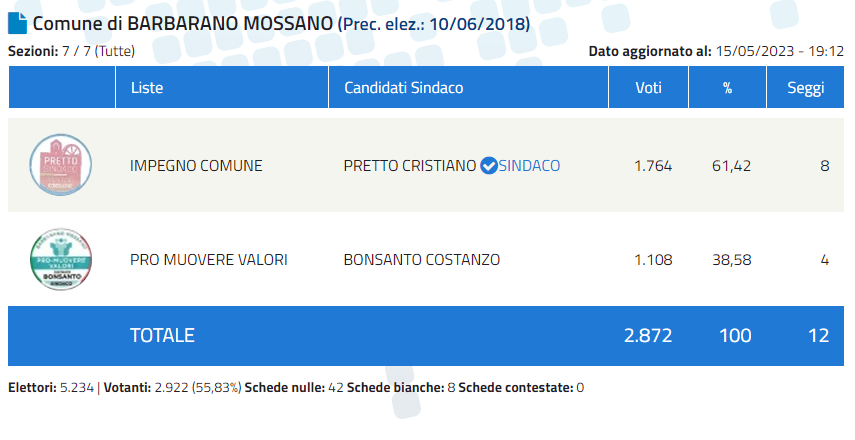Select the IMPEGNO COMUNE list name
The image size is (855, 440).
(196, 166)
